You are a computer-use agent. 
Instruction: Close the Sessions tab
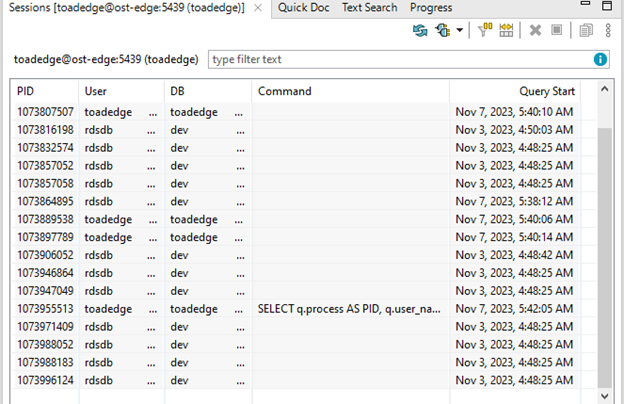tap(258, 8)
